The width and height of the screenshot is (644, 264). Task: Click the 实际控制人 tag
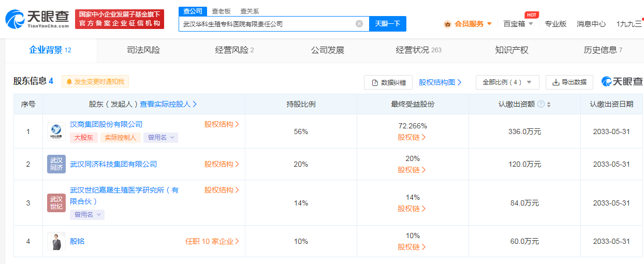(120, 138)
